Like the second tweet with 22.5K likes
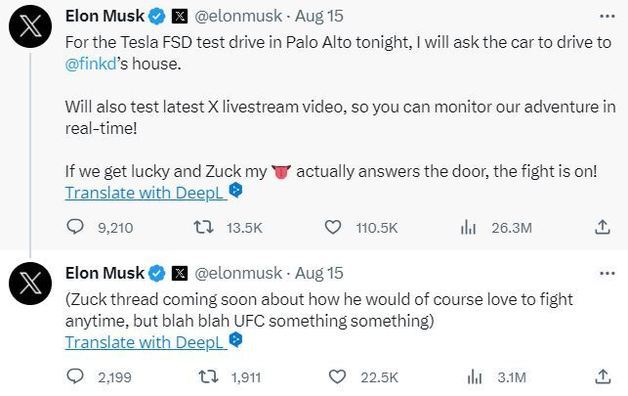 click(x=337, y=377)
